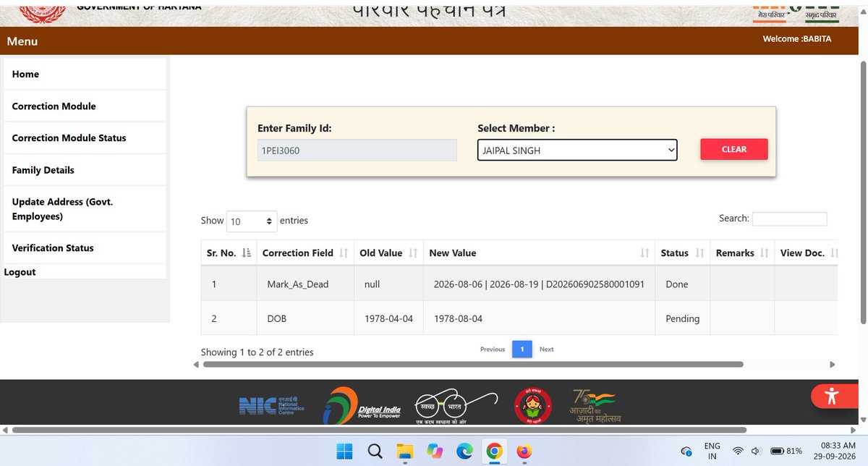Click new value starting 2026-08-06
This screenshot has height=466, width=868.
click(x=539, y=284)
